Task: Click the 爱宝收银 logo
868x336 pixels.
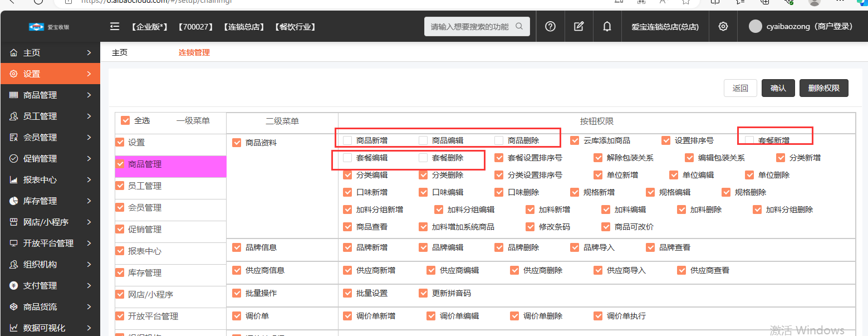Action: (x=50, y=27)
